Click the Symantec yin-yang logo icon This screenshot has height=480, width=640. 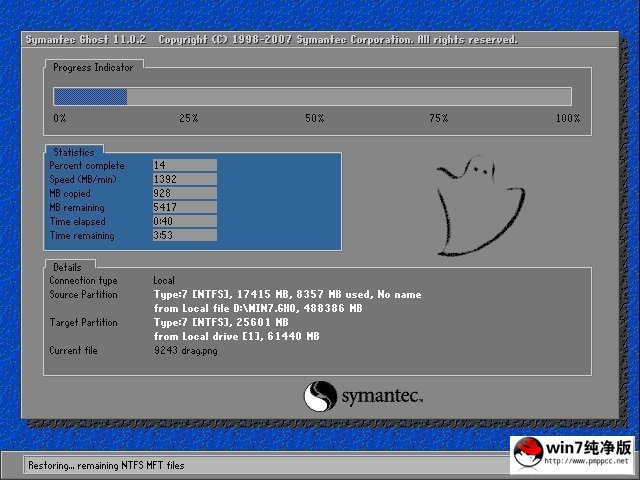tap(320, 396)
